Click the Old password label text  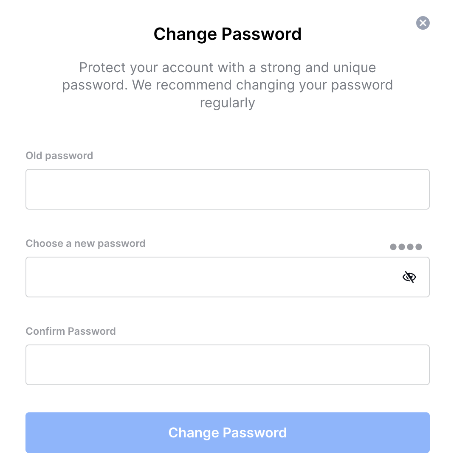pos(59,156)
